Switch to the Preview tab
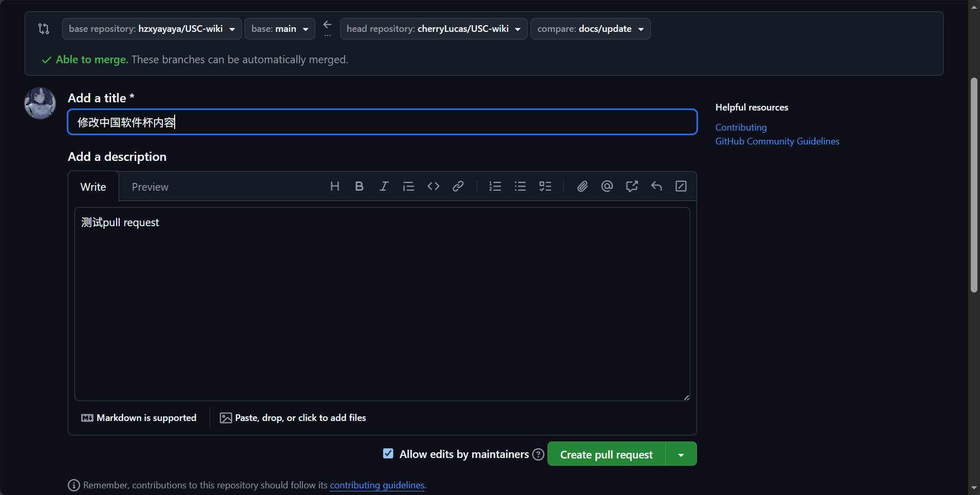Screen dimensions: 980x495 click(150, 187)
